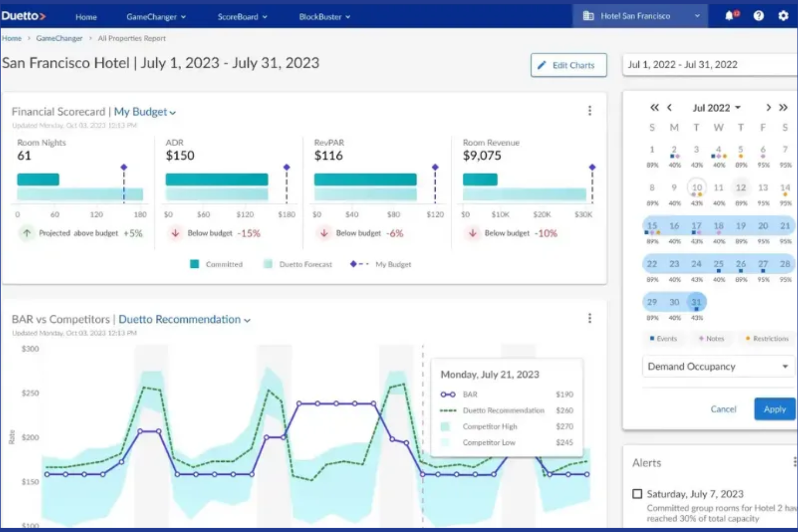Open the Demand Occupancy dropdown
798x532 pixels.
pyautogui.click(x=718, y=367)
